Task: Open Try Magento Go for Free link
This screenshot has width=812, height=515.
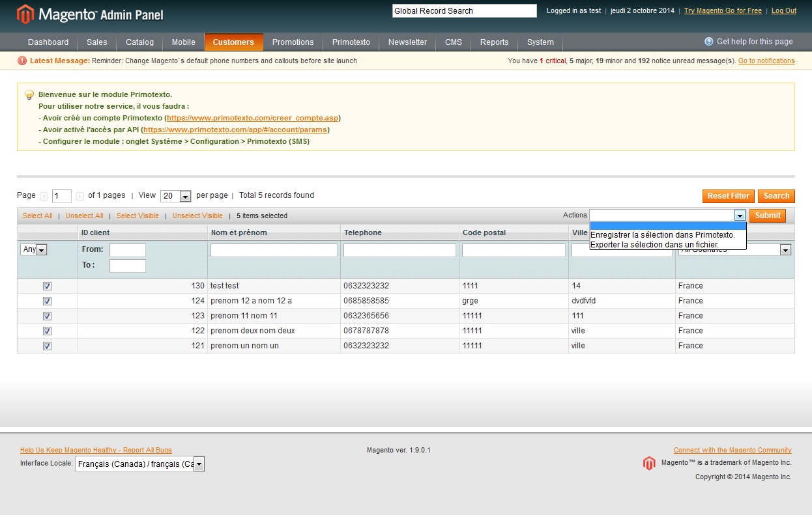Action: point(723,11)
